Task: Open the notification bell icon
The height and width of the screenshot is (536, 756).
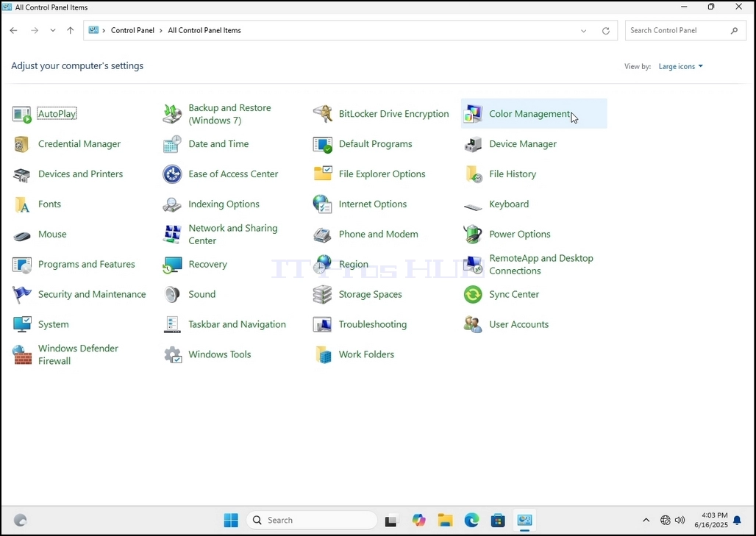Action: (x=737, y=520)
